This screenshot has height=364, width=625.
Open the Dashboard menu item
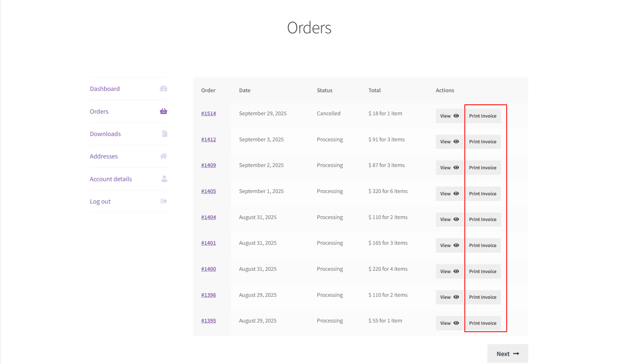pyautogui.click(x=105, y=89)
